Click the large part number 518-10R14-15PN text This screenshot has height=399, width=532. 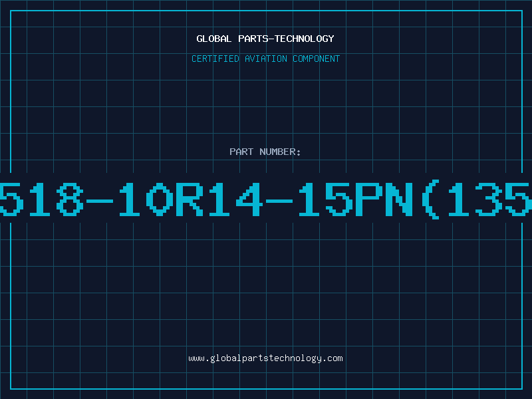click(266, 199)
